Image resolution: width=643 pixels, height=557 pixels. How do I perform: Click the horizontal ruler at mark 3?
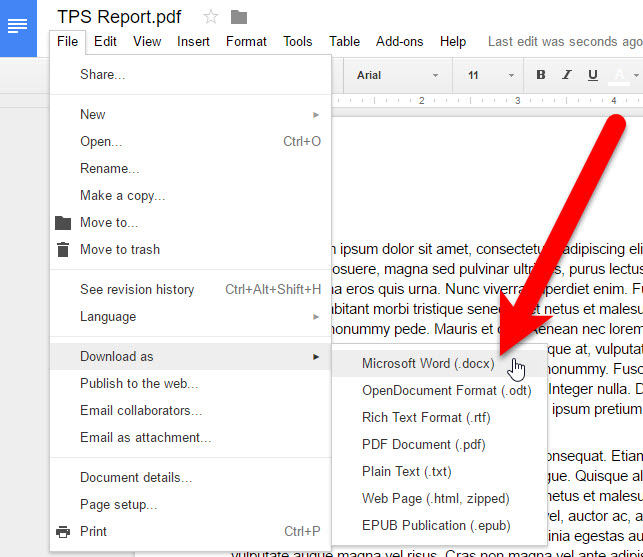[518, 100]
